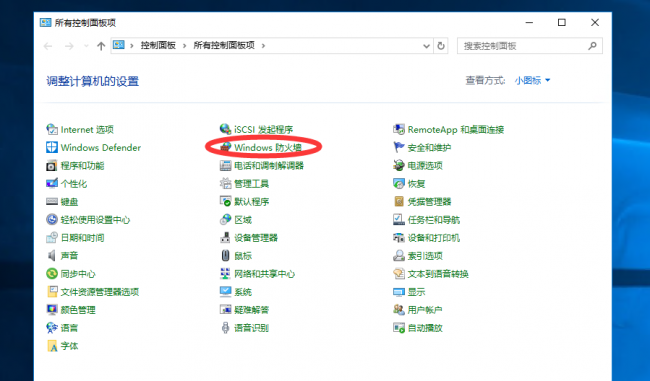Open the 疑难解答 icon
Screen dimensions: 650x381
225,310
